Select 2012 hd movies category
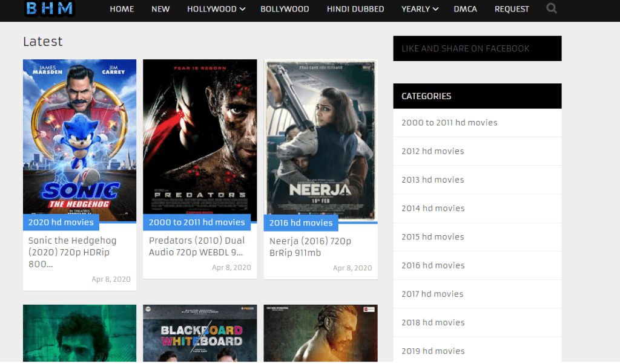Image resolution: width=620 pixels, height=364 pixels. click(432, 151)
